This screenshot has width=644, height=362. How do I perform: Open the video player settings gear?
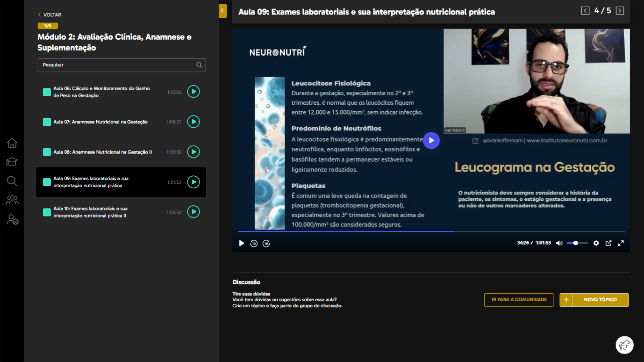point(596,243)
